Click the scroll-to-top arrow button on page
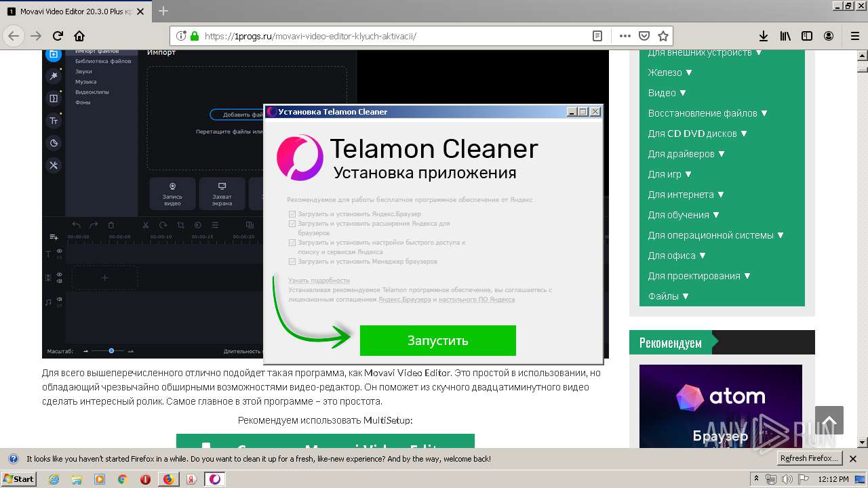 (x=829, y=420)
